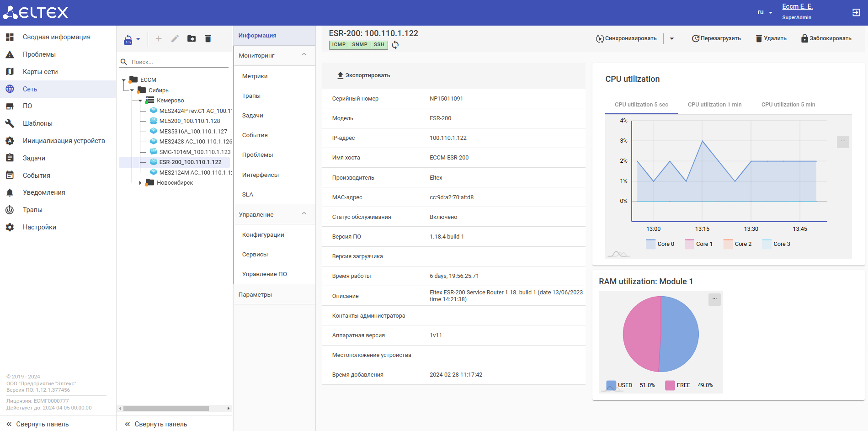Click the События calendar icon
The width and height of the screenshot is (868, 431).
(10, 176)
